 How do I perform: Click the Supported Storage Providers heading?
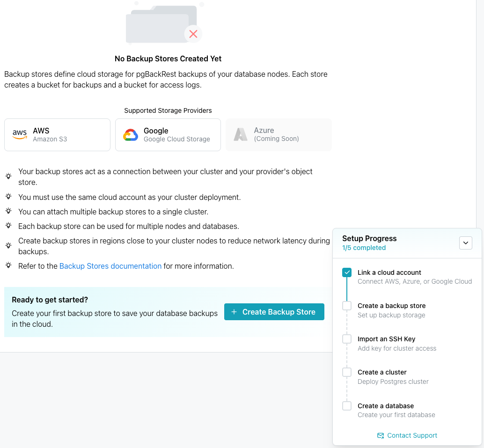(x=168, y=110)
